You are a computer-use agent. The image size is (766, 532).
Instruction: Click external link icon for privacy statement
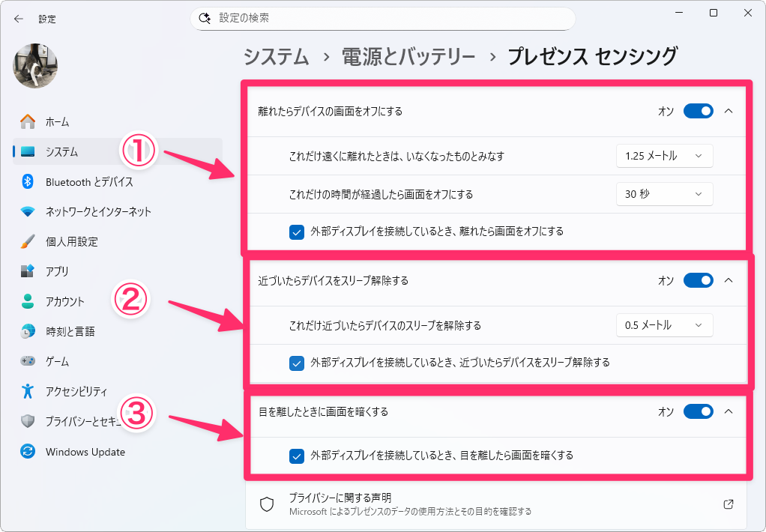click(728, 504)
